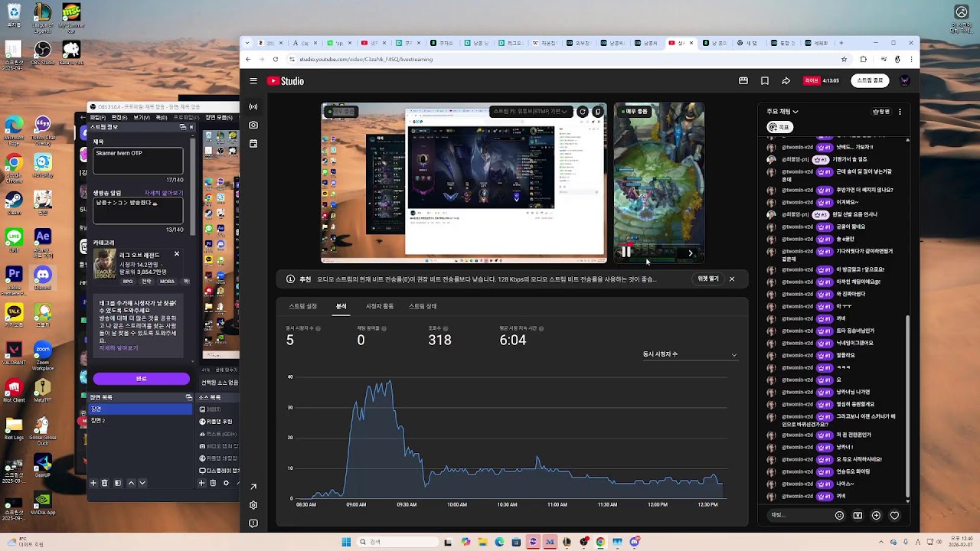This screenshot has width=980, height=551.
Task: Open the chat three-dot options menu
Action: 900,112
